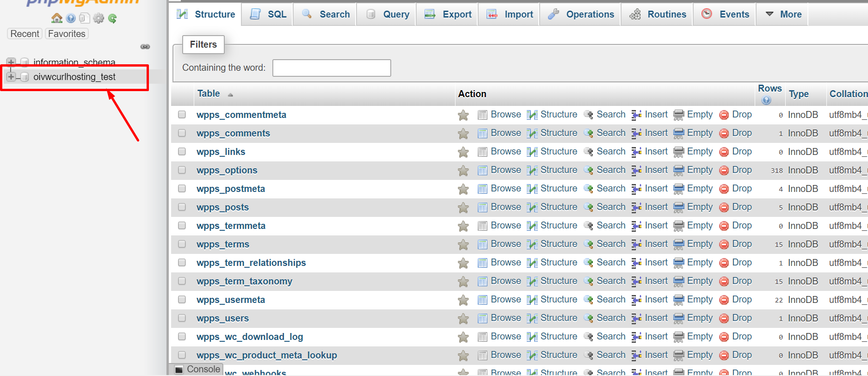This screenshot has height=376, width=868.
Task: Switch to the SQL tab
Action: [268, 14]
